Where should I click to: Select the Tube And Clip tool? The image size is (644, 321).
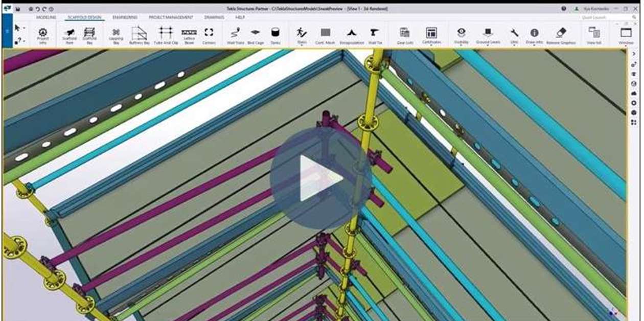[166, 36]
